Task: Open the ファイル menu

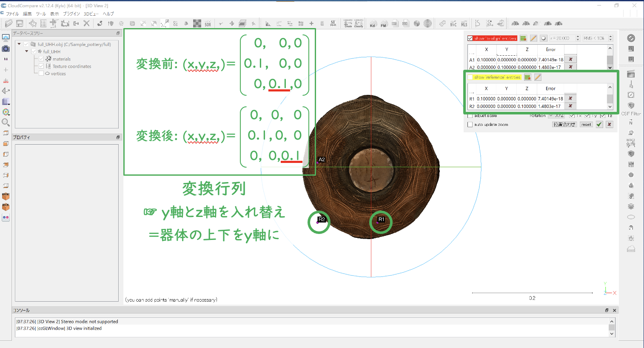Action: 12,14
